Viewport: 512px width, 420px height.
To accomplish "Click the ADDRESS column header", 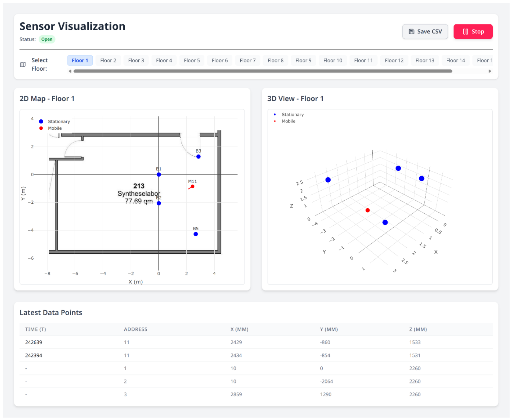I will (135, 329).
